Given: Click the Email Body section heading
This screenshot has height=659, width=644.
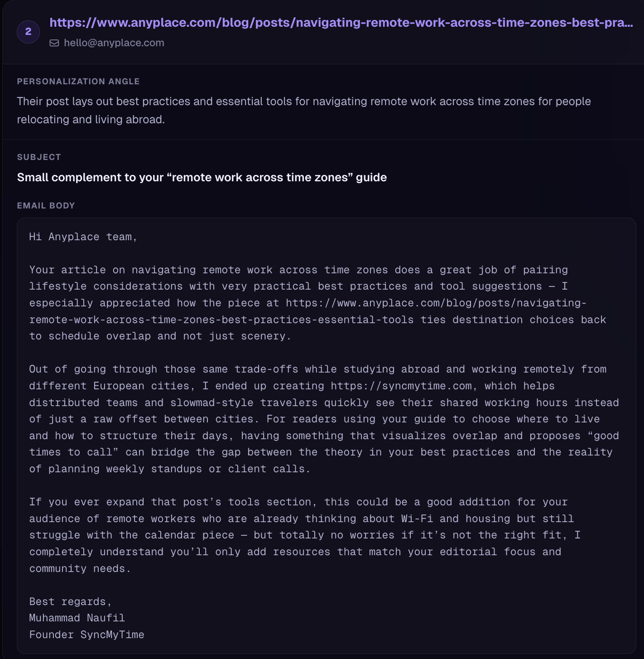Looking at the screenshot, I should (46, 206).
